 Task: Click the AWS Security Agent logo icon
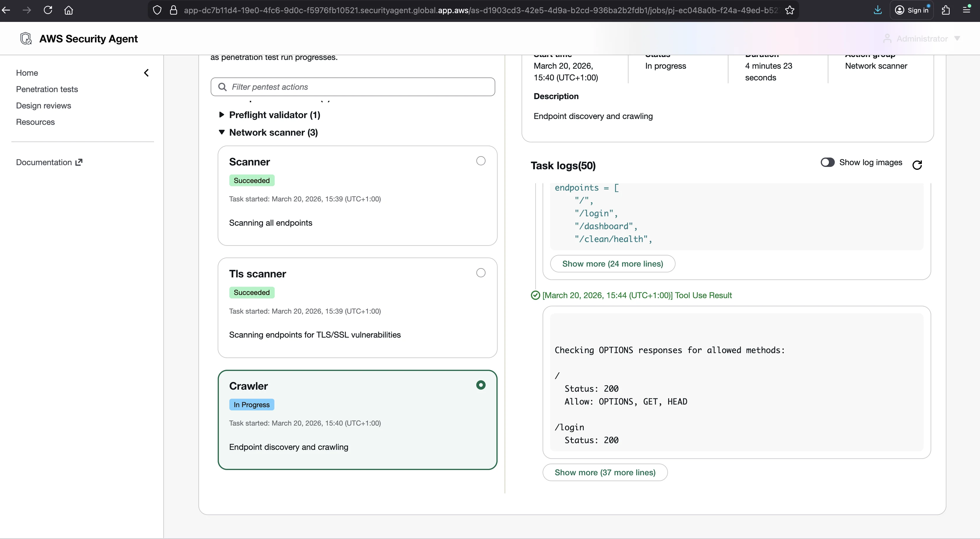tap(26, 39)
